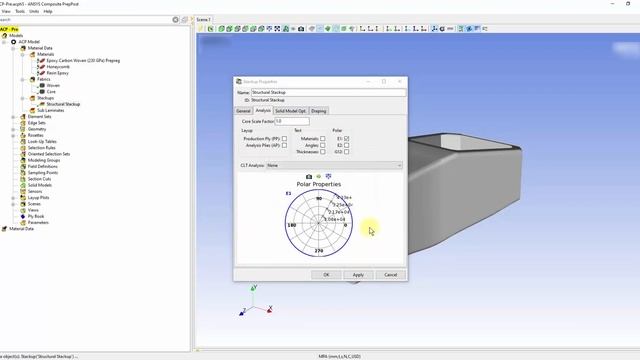Viewport: 640px width, 360px height.
Task: Click the OK button in Stackup Properties
Action: point(326,275)
